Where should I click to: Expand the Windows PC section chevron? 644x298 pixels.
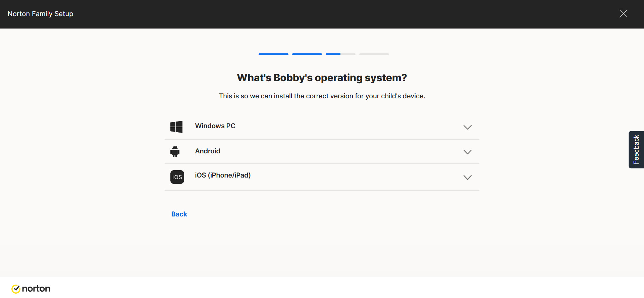tap(467, 127)
